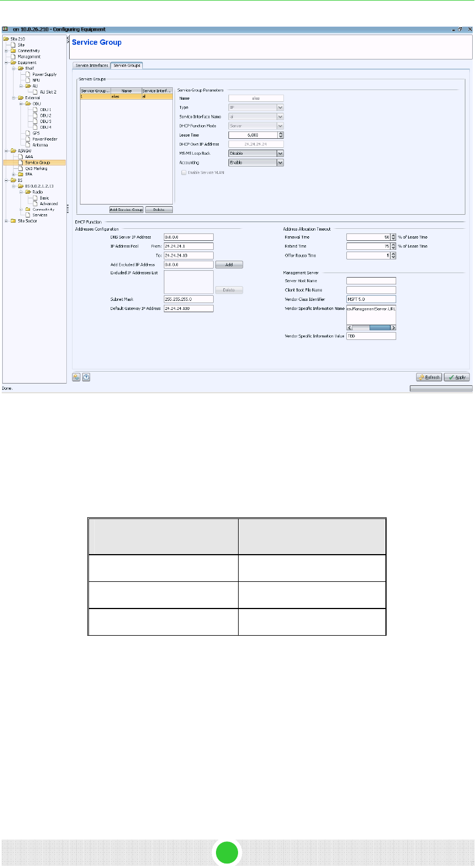
Task: Click Add Service Group button
Action: (126, 210)
